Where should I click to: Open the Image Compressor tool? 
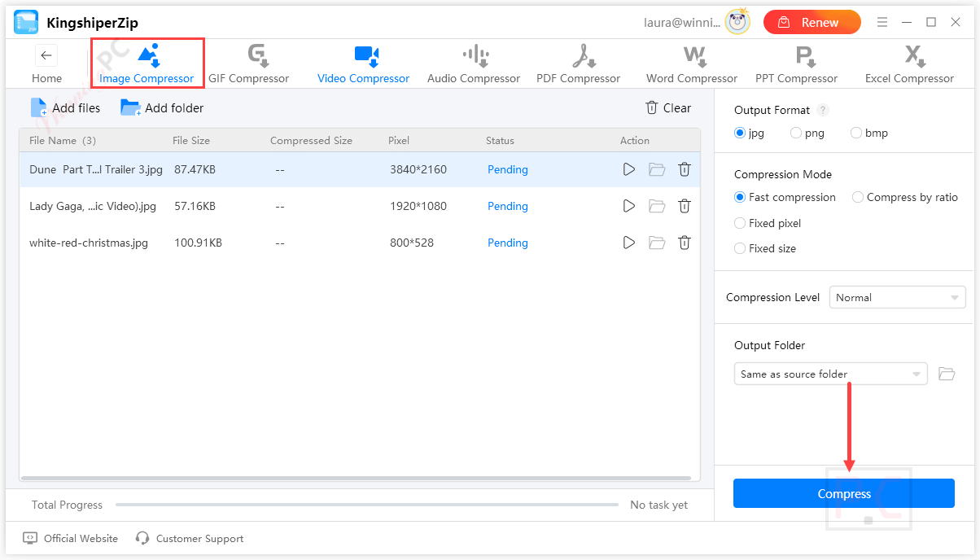pos(147,64)
